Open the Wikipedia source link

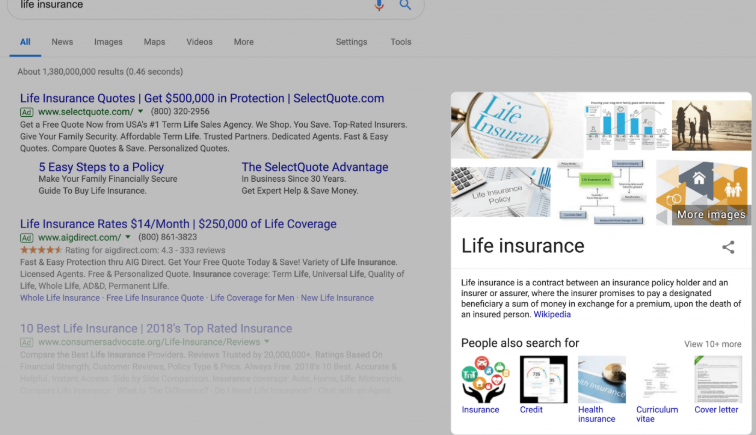coord(552,314)
